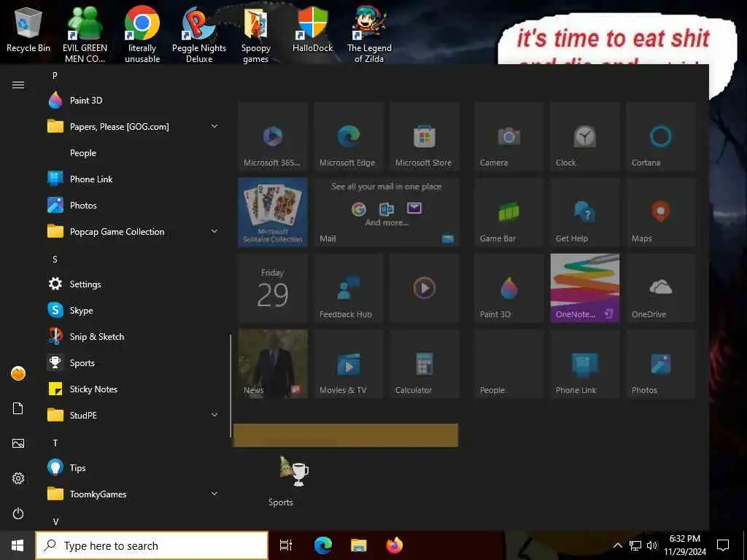747x560 pixels.
Task: Open the OneDrive tile
Action: 661,288
